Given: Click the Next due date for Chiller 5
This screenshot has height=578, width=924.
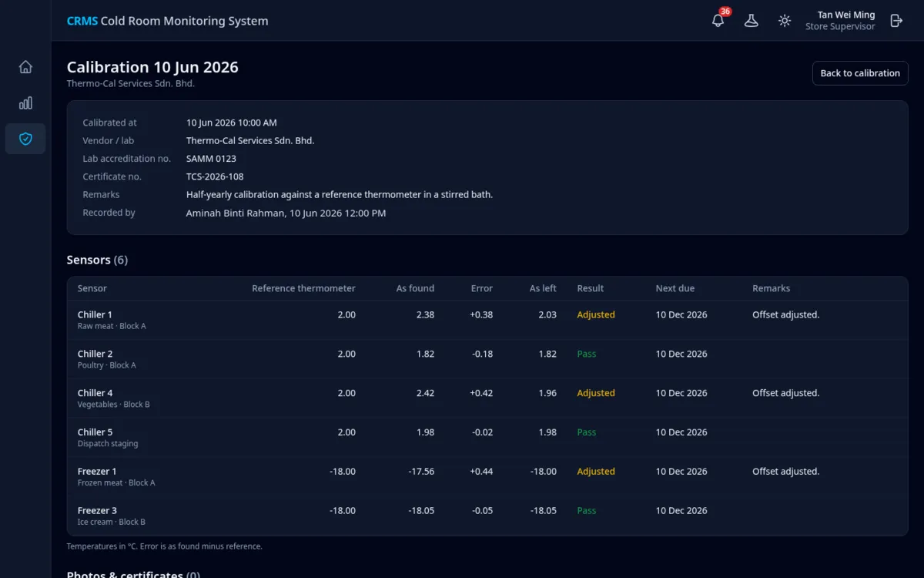Looking at the screenshot, I should pyautogui.click(x=681, y=432).
